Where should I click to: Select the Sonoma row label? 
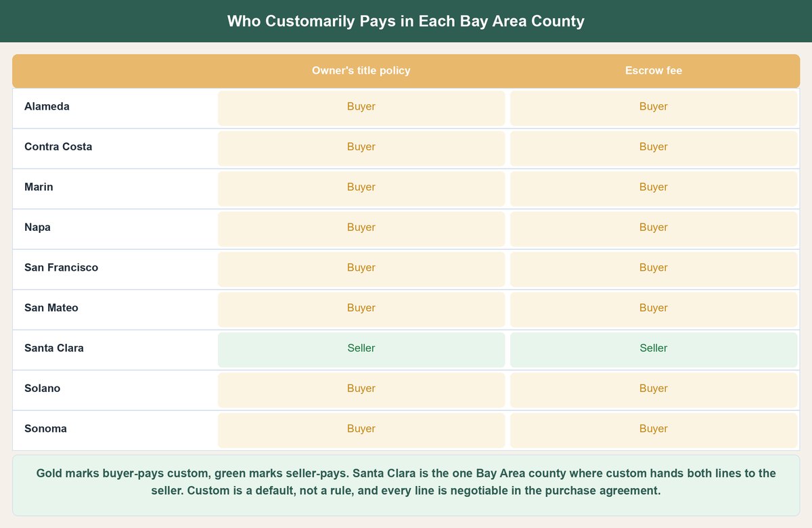45,428
